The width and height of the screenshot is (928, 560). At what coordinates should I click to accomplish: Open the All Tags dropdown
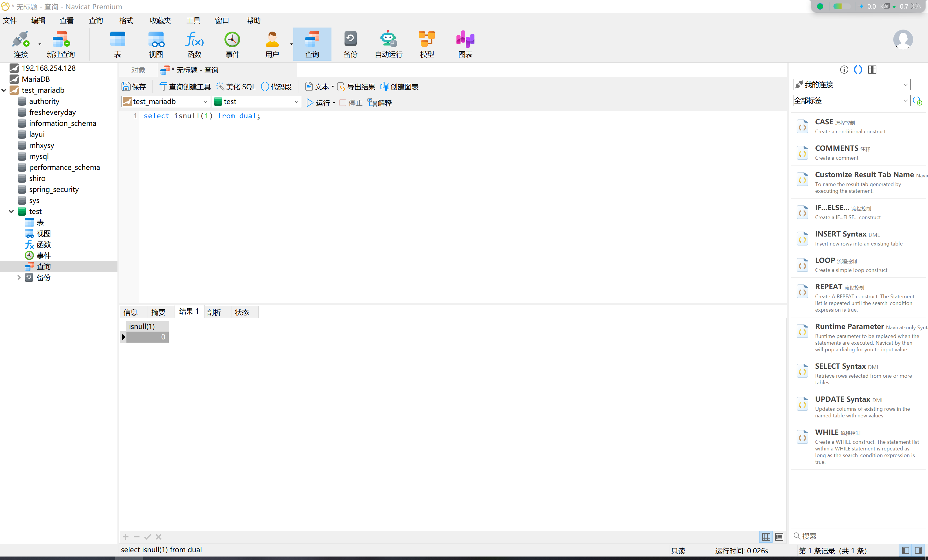pos(851,101)
